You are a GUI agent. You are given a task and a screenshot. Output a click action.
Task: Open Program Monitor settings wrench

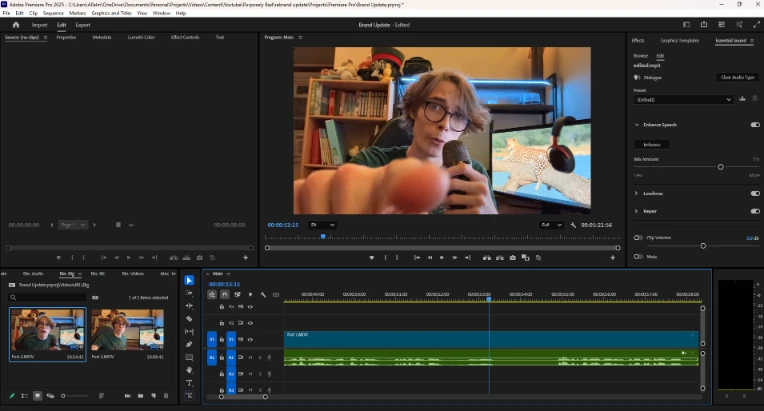573,225
